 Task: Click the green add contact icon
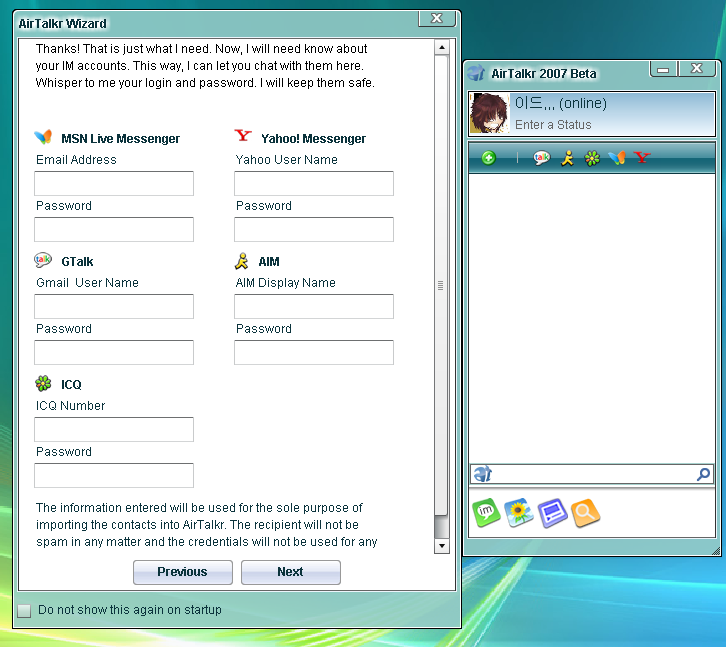click(x=488, y=158)
